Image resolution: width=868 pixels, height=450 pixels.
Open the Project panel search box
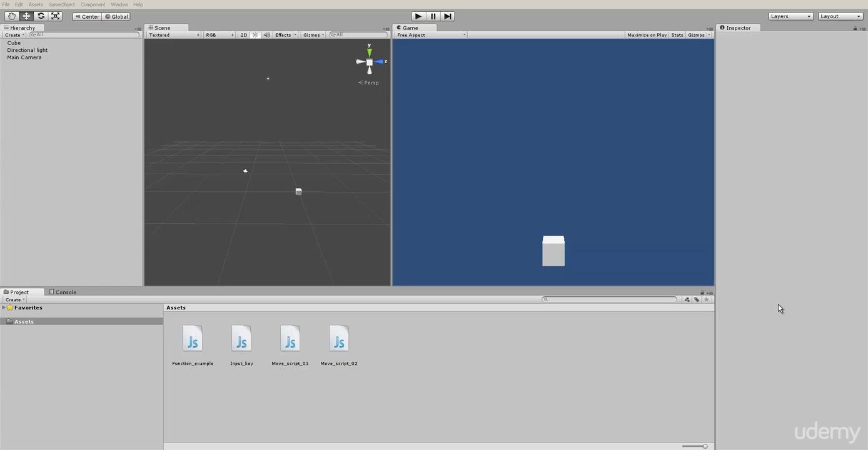[610, 299]
